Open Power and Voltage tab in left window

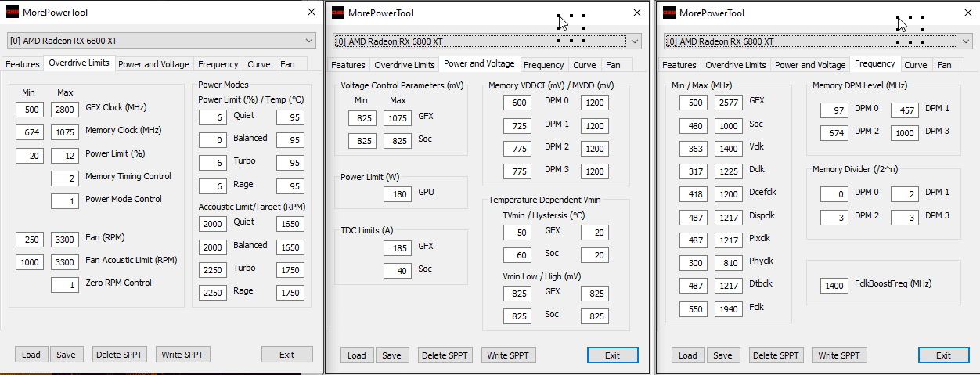[153, 64]
